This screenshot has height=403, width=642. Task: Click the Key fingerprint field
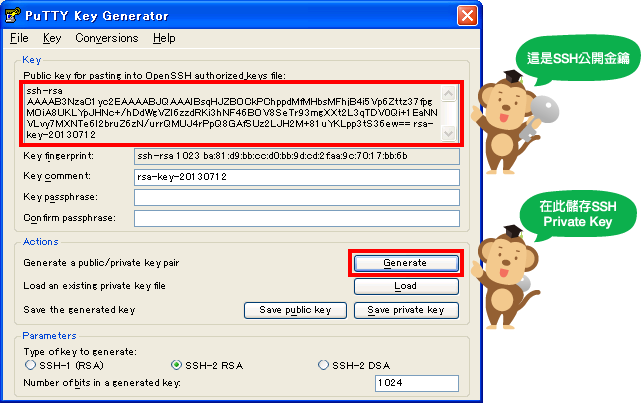[x=297, y=156]
